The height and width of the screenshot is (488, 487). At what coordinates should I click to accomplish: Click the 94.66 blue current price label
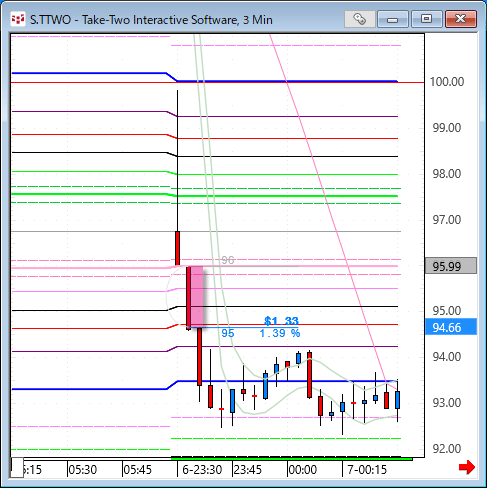(451, 327)
